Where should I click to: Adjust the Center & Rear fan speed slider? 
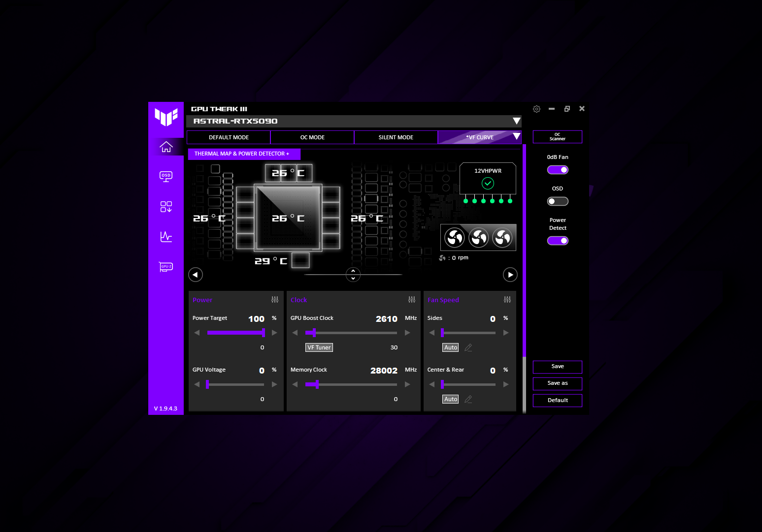(x=468, y=384)
